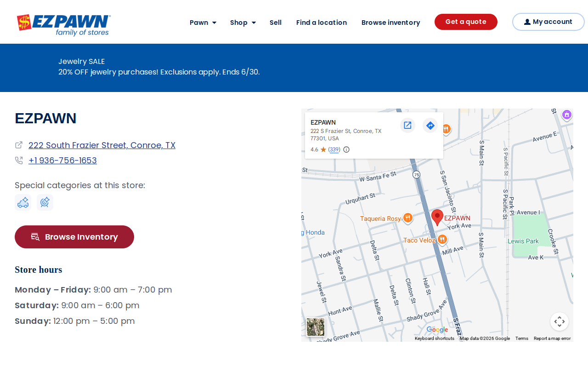Click the red Browse Inventory button
Screen dimensions: 588x368
point(74,237)
